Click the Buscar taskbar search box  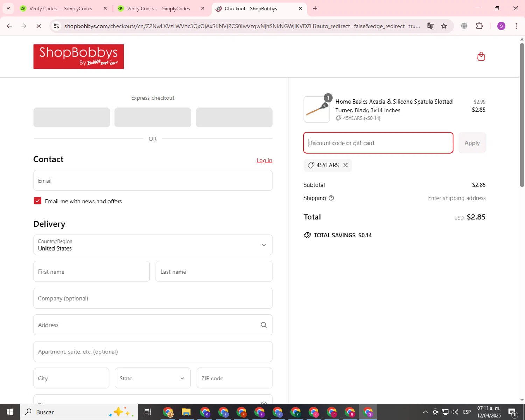coord(79,412)
